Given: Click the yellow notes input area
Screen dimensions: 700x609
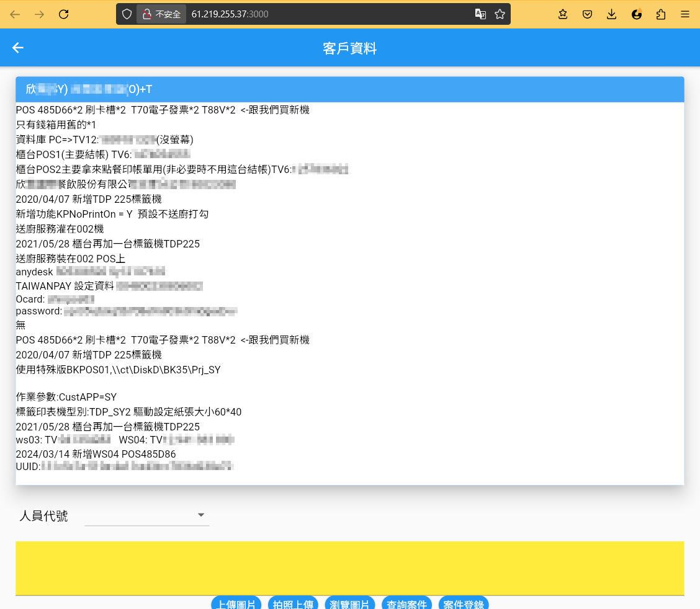Looking at the screenshot, I should click(x=350, y=568).
